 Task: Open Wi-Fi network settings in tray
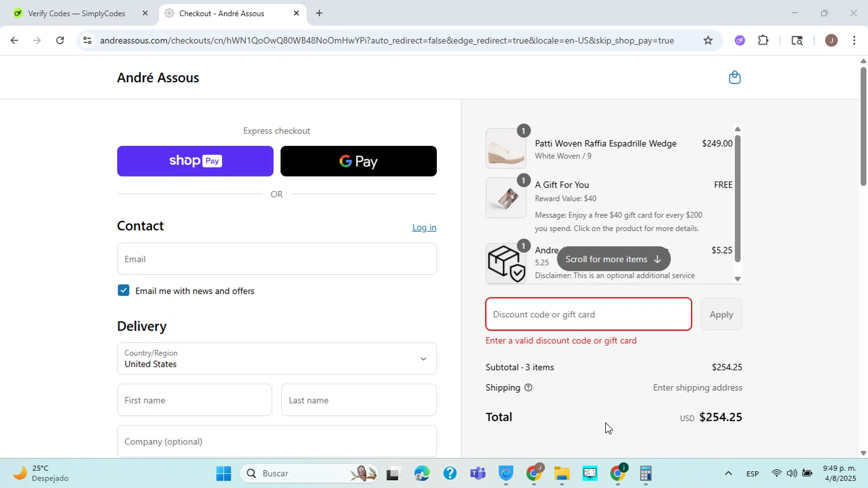(x=777, y=474)
